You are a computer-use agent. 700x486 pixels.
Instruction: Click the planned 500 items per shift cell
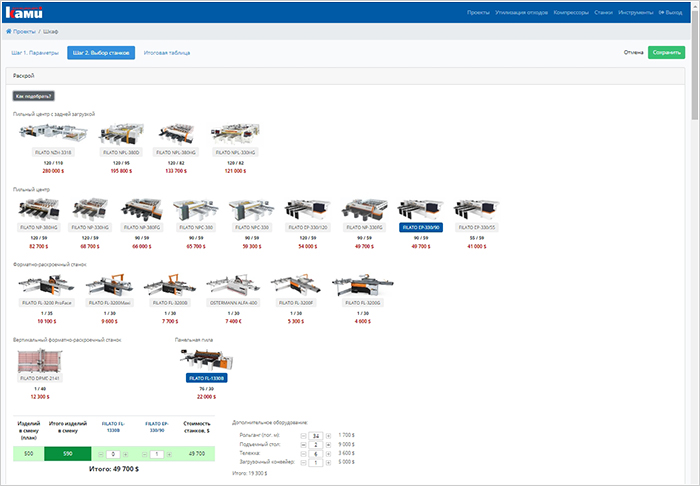tap(29, 453)
